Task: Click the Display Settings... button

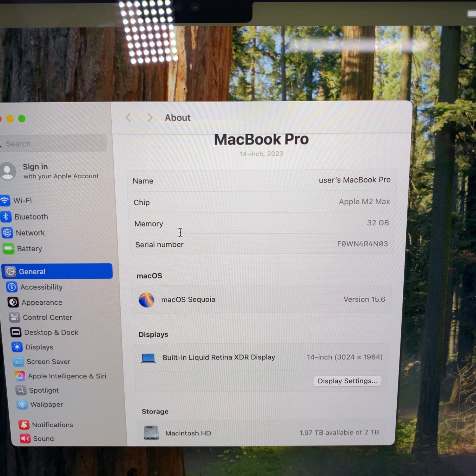Action: 347,381
